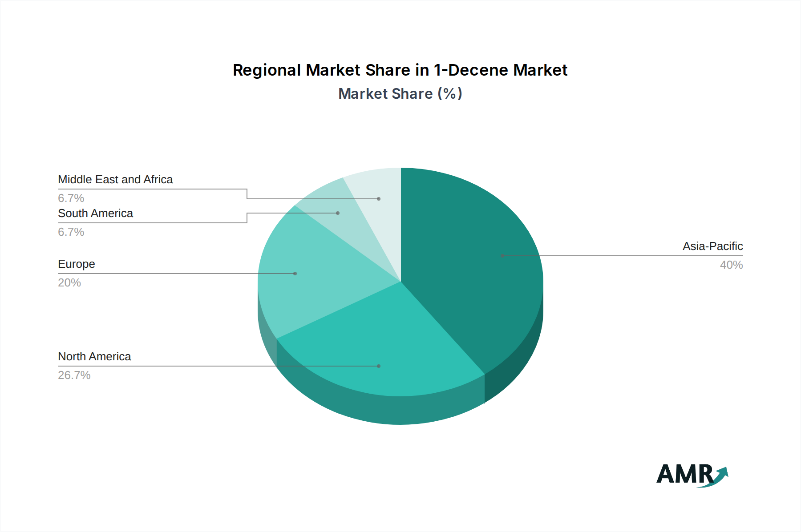
Task: Toggle the Europe legend label
Action: click(76, 264)
